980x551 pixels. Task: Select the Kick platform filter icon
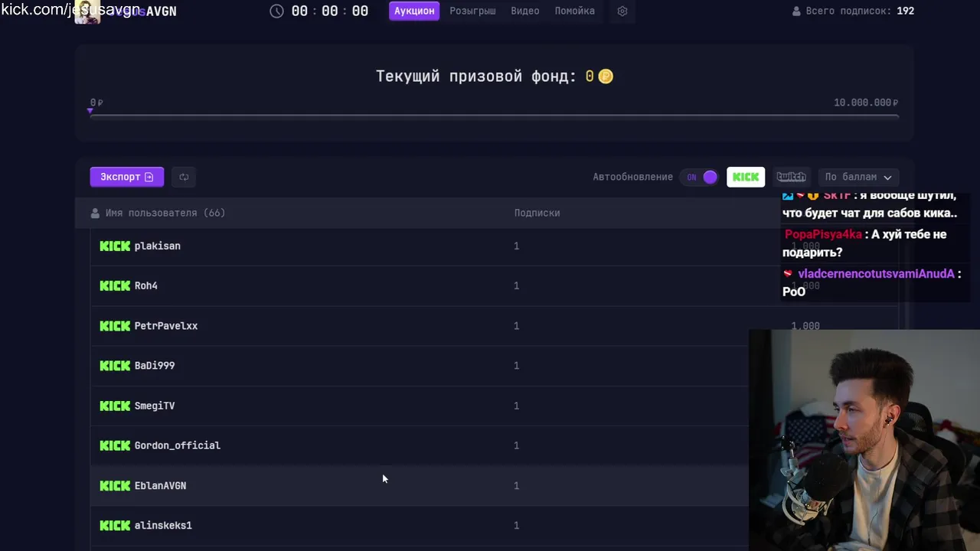pos(746,177)
